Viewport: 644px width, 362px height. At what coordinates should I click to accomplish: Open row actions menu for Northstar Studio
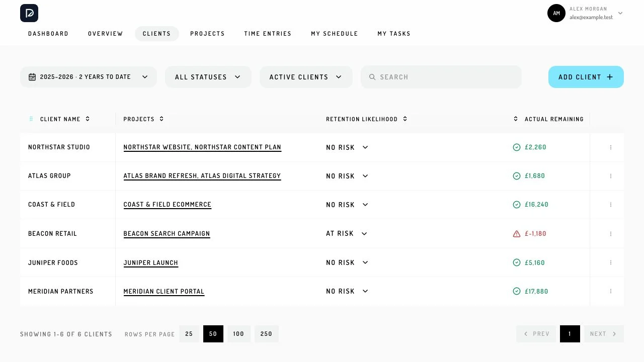click(x=611, y=147)
